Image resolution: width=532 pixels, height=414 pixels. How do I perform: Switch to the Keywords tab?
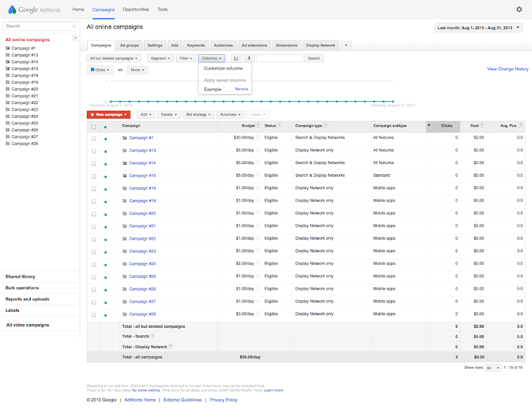(196, 45)
